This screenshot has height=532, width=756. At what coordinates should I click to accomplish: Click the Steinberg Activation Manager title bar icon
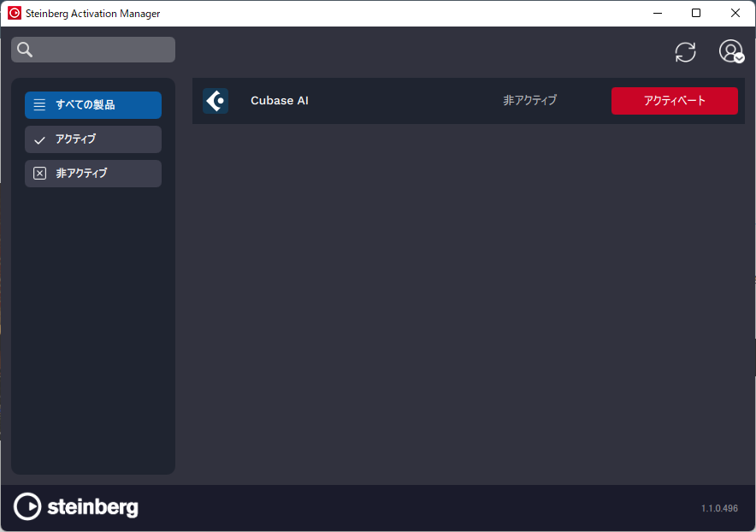pos(15,13)
